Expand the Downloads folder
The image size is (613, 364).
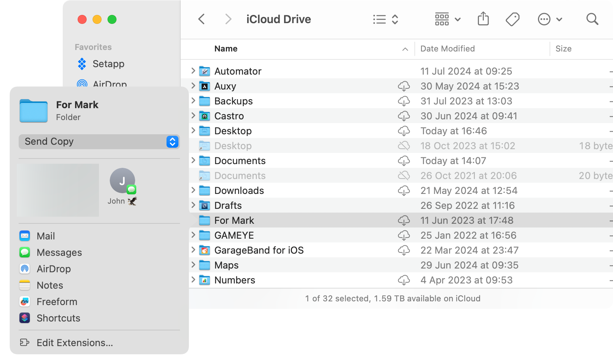click(193, 190)
